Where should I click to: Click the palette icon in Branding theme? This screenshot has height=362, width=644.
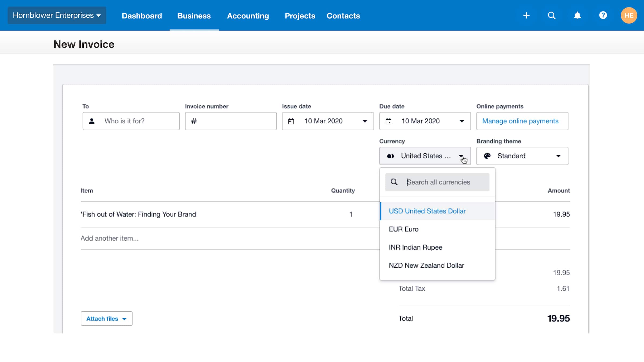tap(487, 156)
